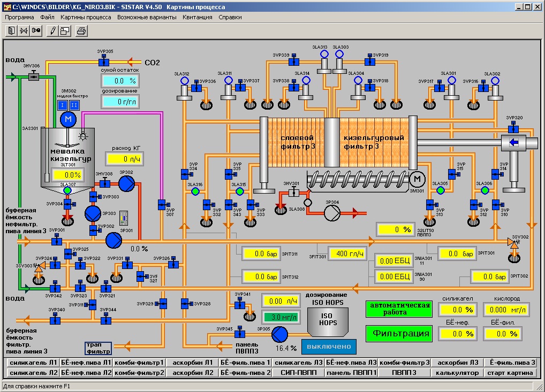Click the слоевой фильтр 3 body
Viewport: 545px width, 392px height.
coord(297,142)
